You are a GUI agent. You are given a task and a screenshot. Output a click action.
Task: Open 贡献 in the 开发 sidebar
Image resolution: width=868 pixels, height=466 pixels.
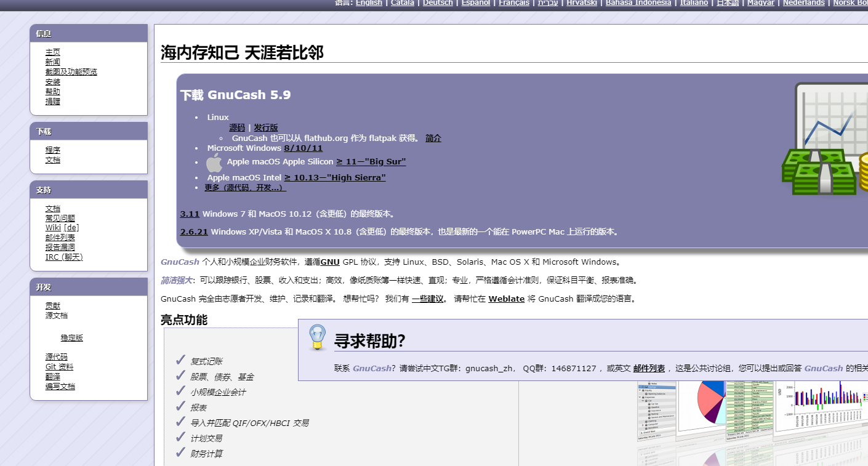click(x=53, y=306)
